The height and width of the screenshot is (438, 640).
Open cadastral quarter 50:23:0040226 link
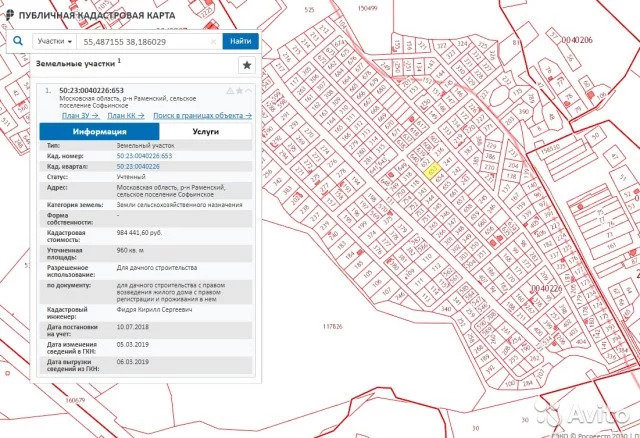click(138, 167)
